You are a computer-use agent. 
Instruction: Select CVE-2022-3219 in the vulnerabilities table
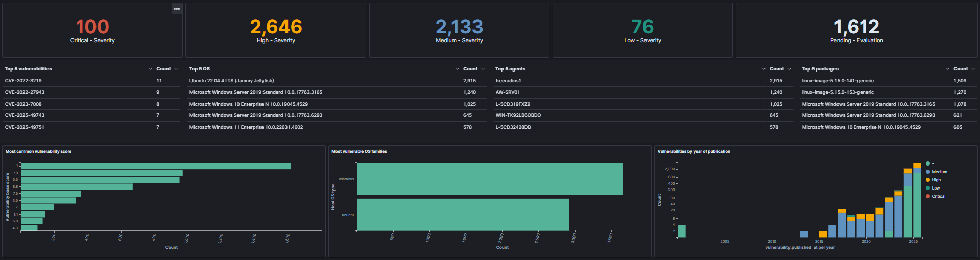tap(23, 81)
